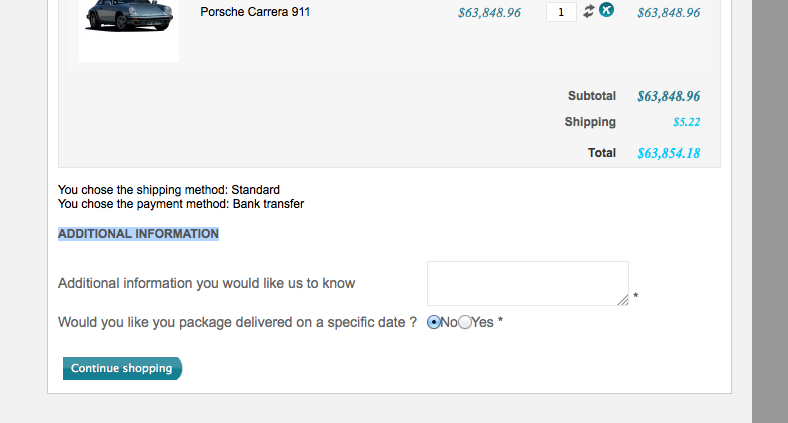This screenshot has width=788, height=423.
Task: Click the $5.22 shipping cost
Action: [x=686, y=122]
